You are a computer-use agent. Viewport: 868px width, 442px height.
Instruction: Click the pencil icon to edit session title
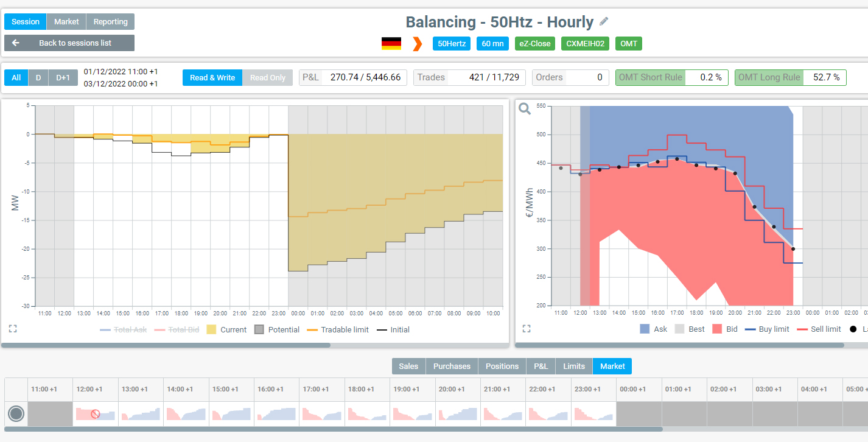point(603,21)
